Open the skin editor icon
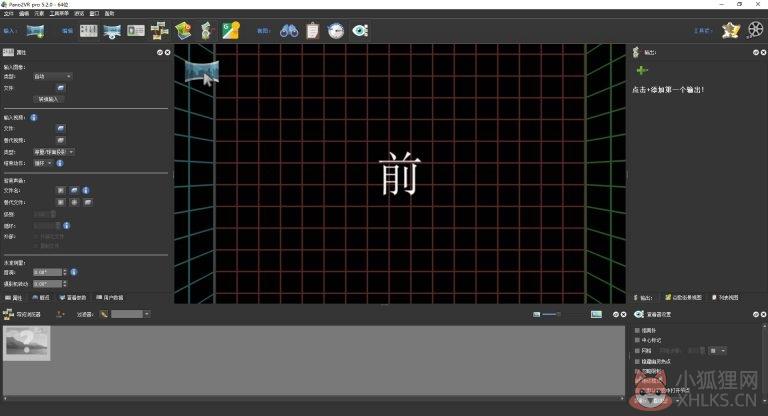Viewport: 768px width, 416px height. pyautogui.click(x=730, y=31)
